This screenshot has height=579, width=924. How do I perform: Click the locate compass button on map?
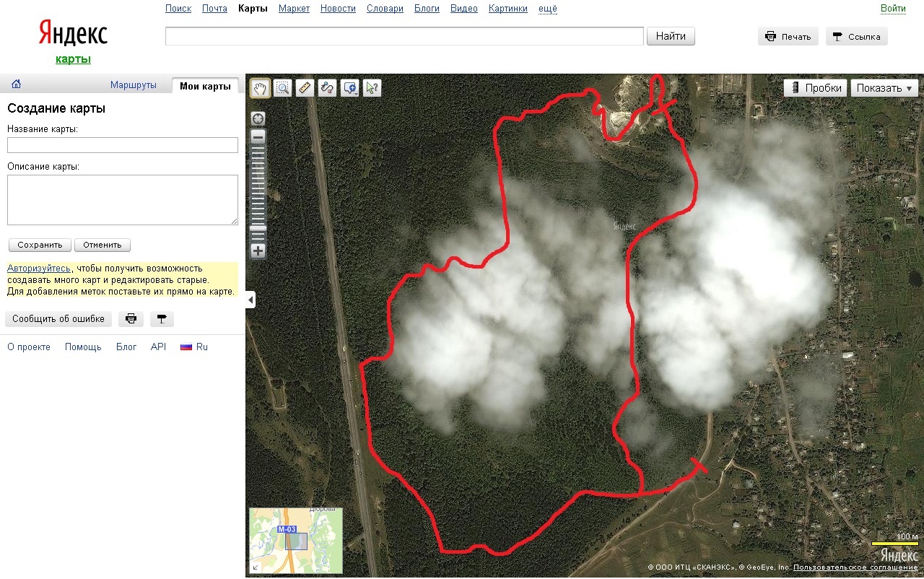pyautogui.click(x=258, y=118)
